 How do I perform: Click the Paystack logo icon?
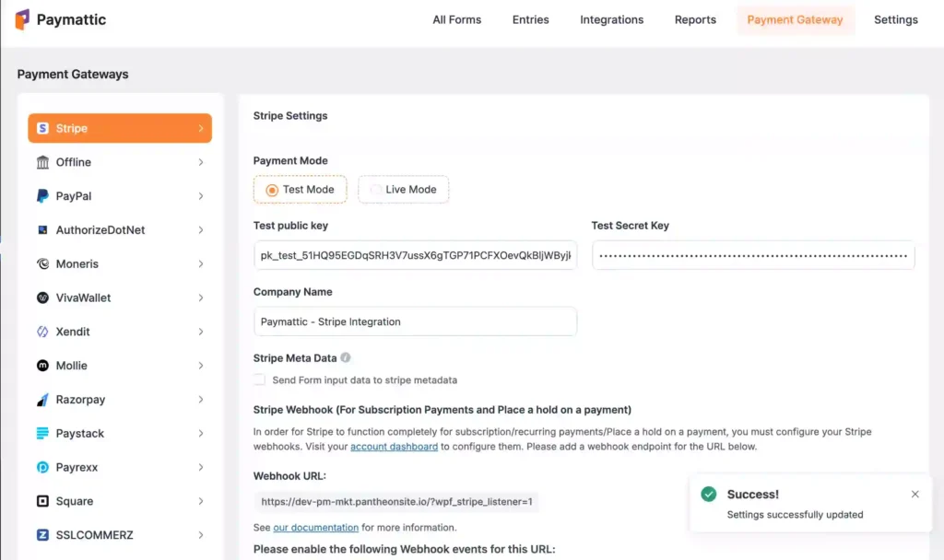click(x=42, y=433)
